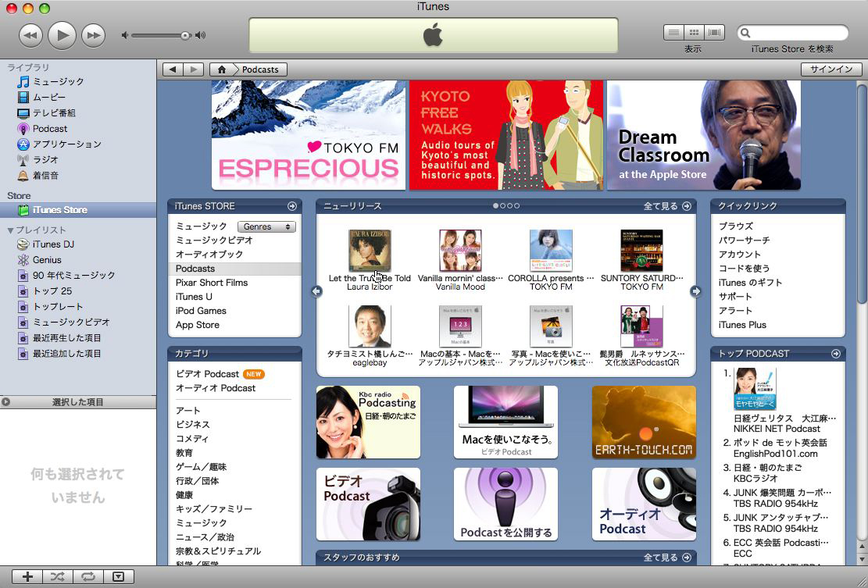The height and width of the screenshot is (588, 868).
Task: Open トップ PODCAST arrow icon
Action: [x=835, y=354]
